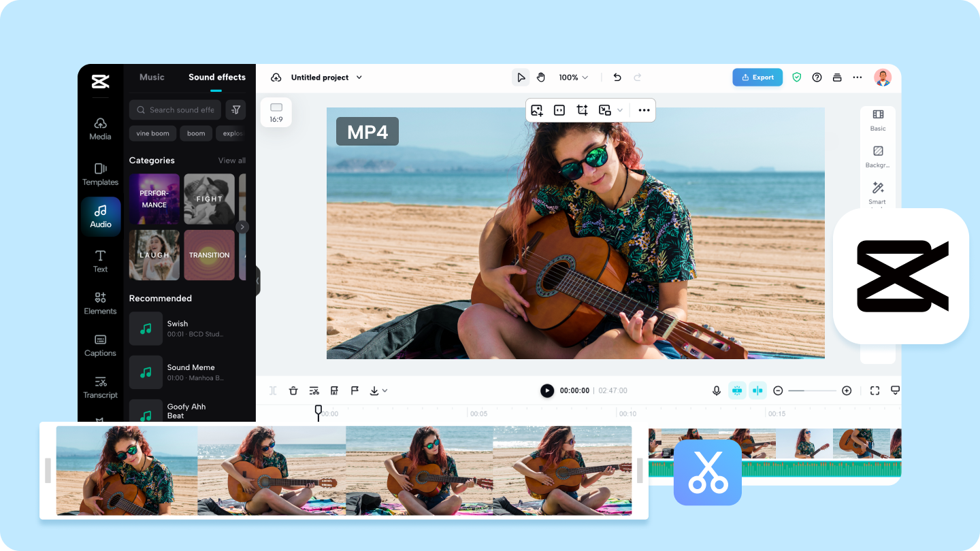980x551 pixels.
Task: Open the 100% zoom level dropdown
Action: click(574, 77)
